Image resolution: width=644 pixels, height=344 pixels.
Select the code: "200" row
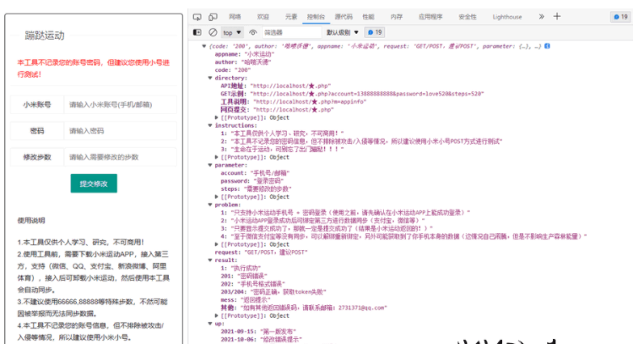click(x=233, y=70)
